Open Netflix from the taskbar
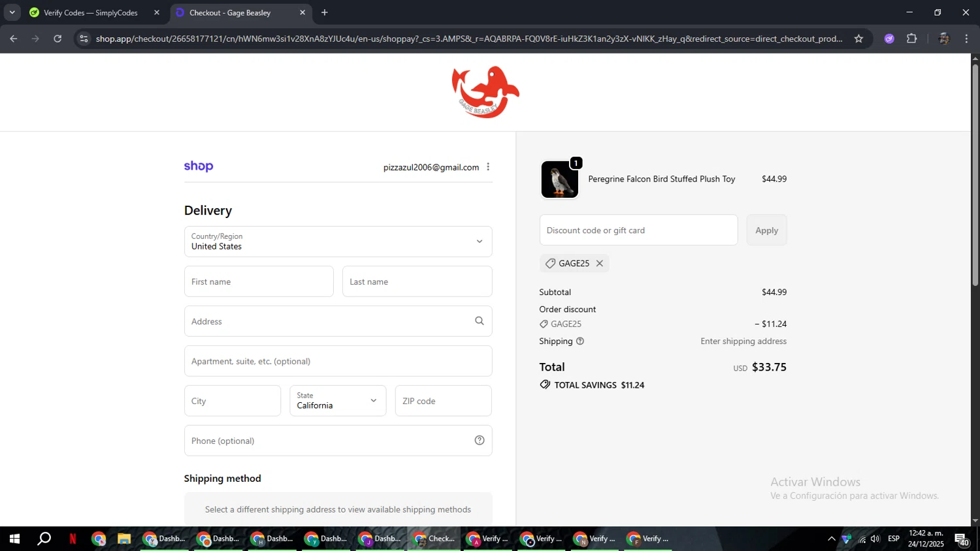The image size is (980, 551). pos(73,539)
